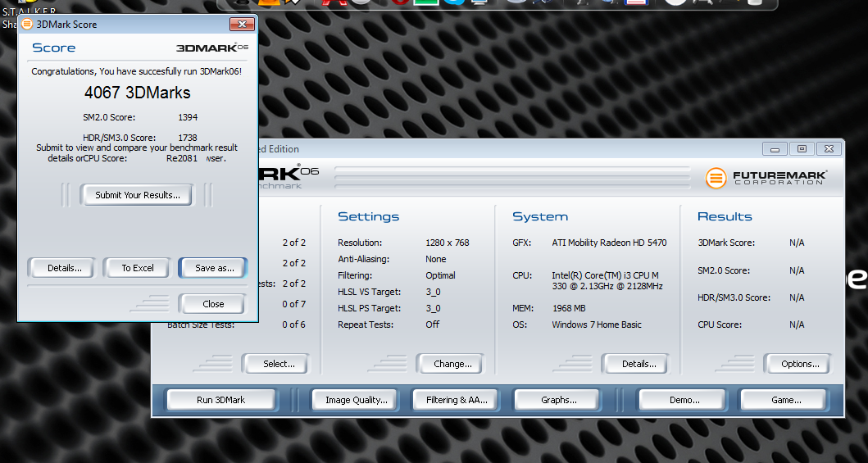Click the Close button in the Score dialog

[212, 304]
